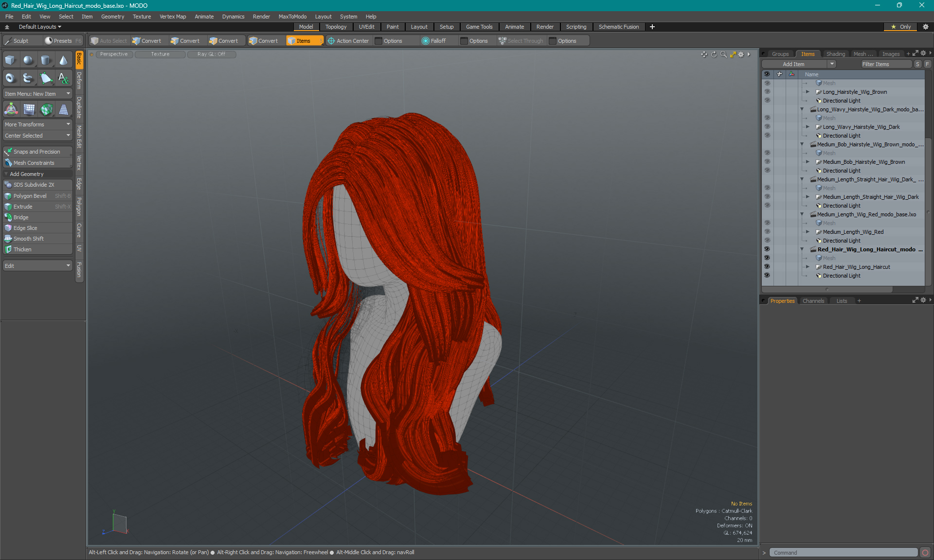
Task: Activate the Bridge tool
Action: tap(37, 217)
